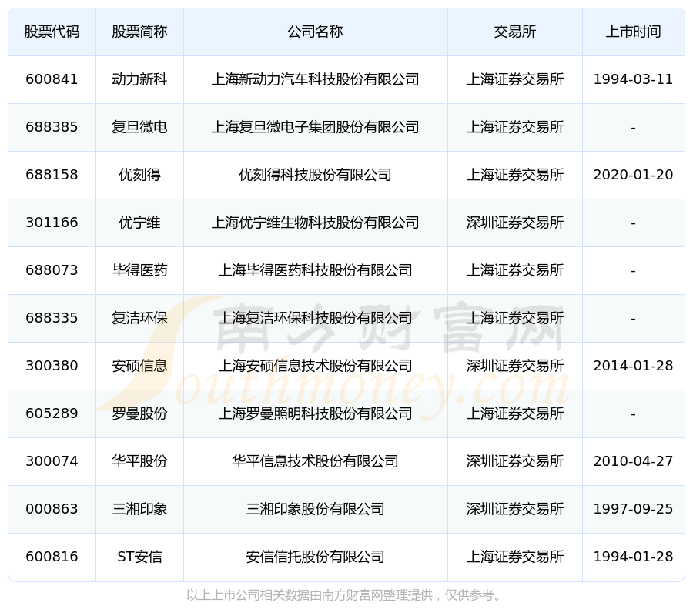This screenshot has width=693, height=616.
Task: Click 深圳证券交易所 in the 华平股份 row
Action: [x=515, y=461]
